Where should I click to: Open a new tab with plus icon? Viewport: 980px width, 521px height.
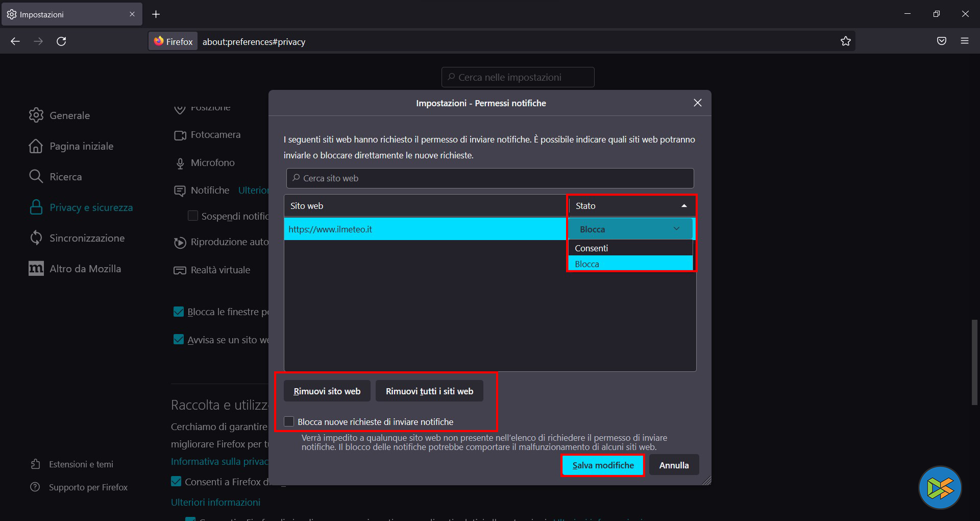(156, 14)
